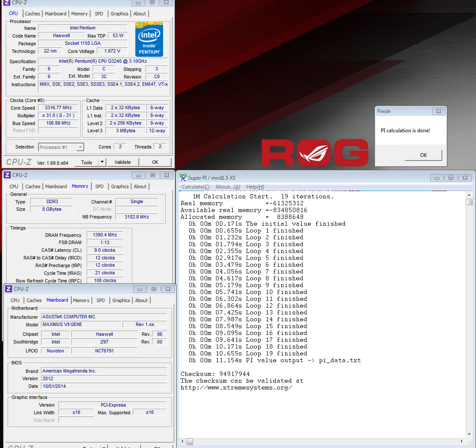This screenshot has height=448, width=476.
Task: Click the Southbridge value Z97
Action: 105,342
